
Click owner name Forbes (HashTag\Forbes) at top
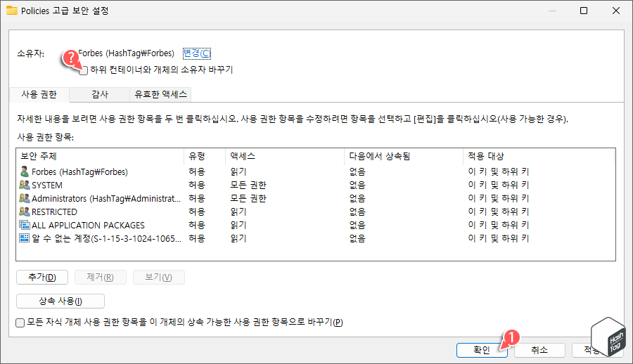tap(126, 53)
